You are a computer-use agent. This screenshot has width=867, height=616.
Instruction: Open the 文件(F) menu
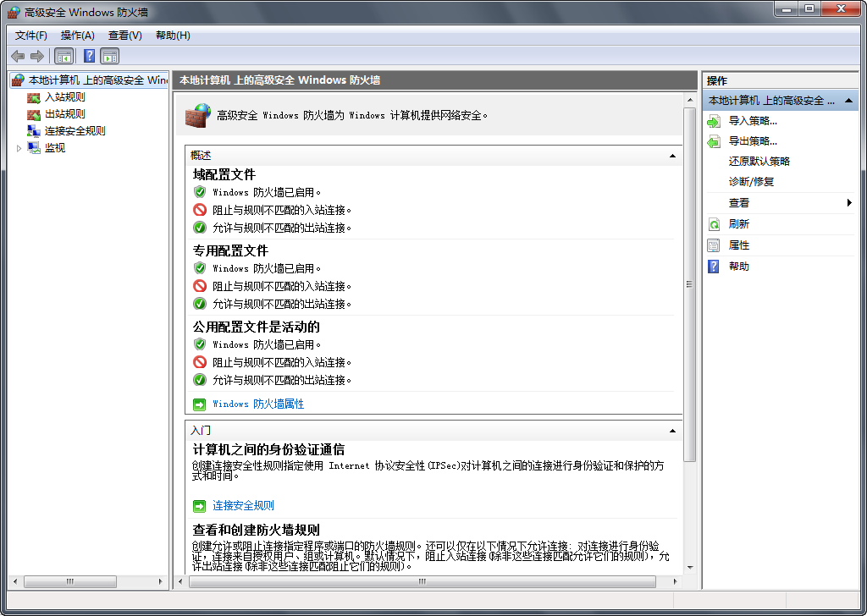[31, 36]
